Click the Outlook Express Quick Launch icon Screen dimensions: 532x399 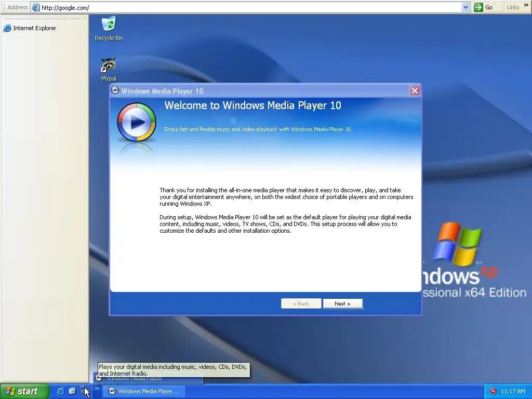pyautogui.click(x=72, y=391)
